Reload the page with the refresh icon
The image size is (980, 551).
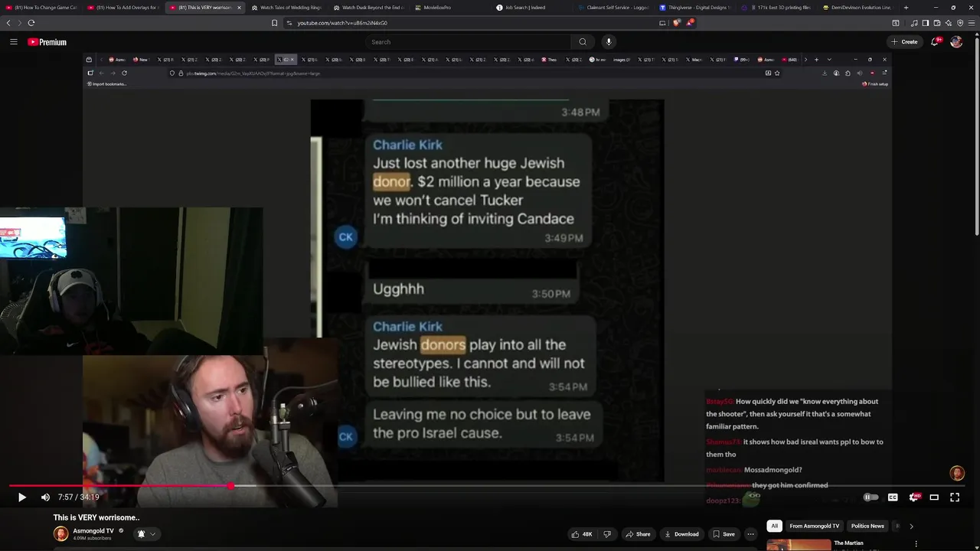(31, 23)
